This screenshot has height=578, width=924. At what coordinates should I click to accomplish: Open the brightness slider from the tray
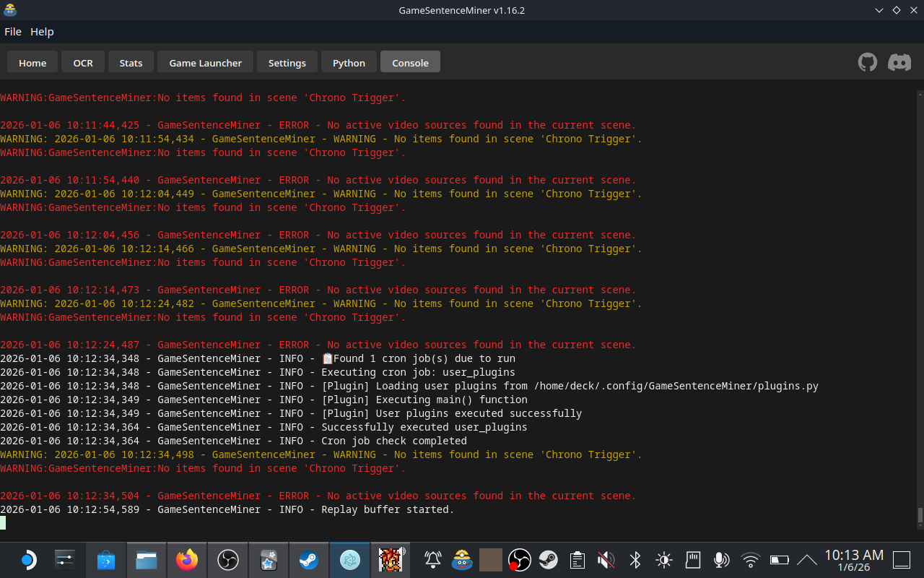663,560
